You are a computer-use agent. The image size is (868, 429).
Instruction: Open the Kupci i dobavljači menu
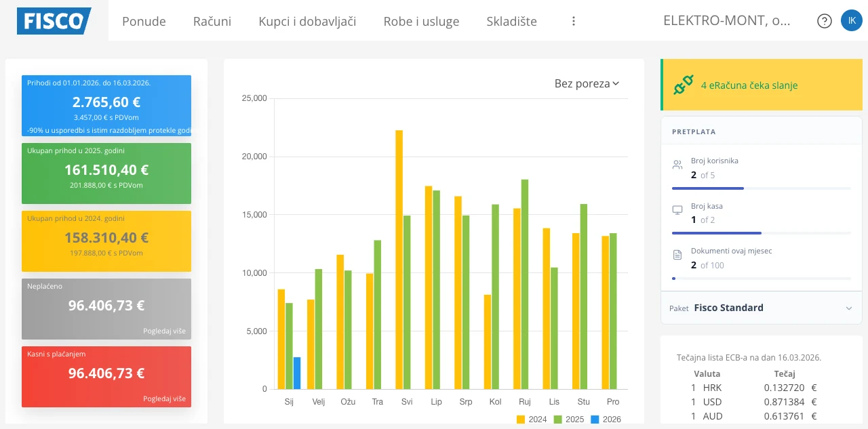[x=307, y=21]
